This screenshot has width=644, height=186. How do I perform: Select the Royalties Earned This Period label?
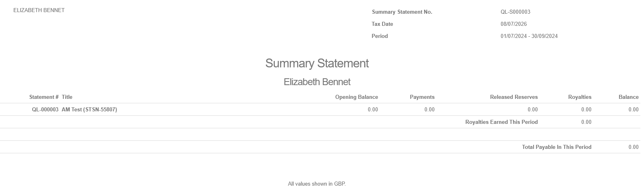point(501,122)
